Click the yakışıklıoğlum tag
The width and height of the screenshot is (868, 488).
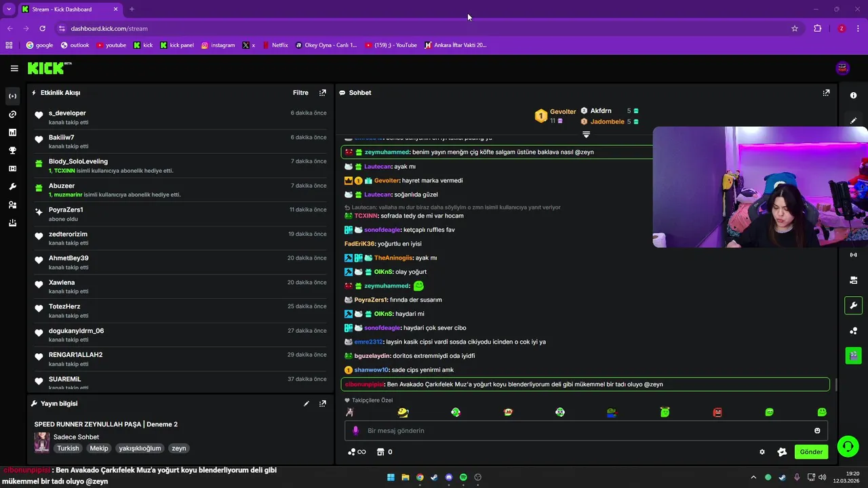(140, 448)
